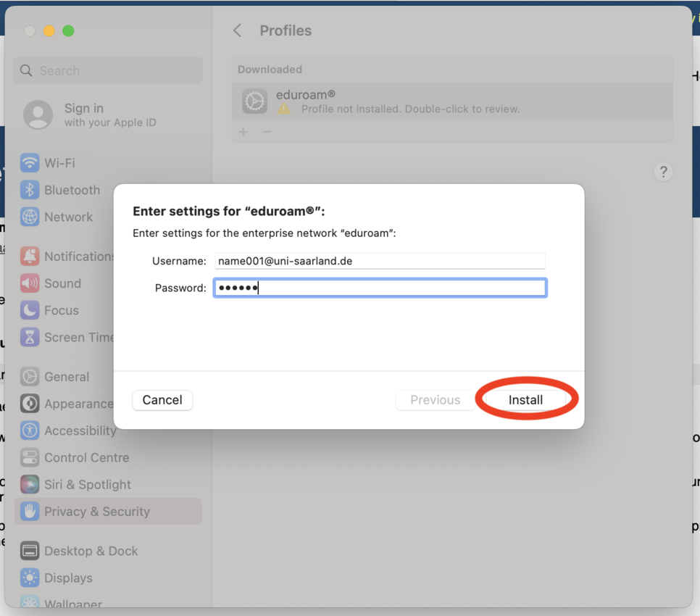Click Sign in with your Apple ID
Image resolution: width=700 pixels, height=616 pixels.
pyautogui.click(x=110, y=115)
